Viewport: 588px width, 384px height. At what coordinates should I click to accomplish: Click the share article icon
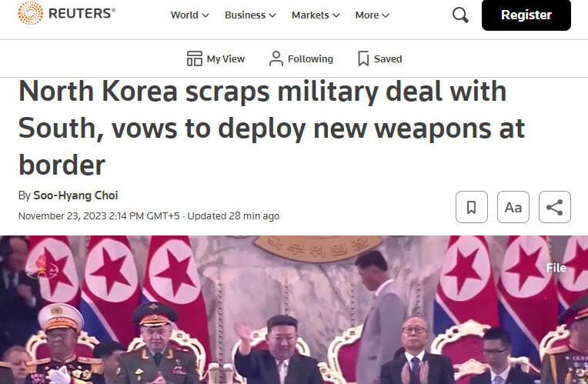pos(555,207)
